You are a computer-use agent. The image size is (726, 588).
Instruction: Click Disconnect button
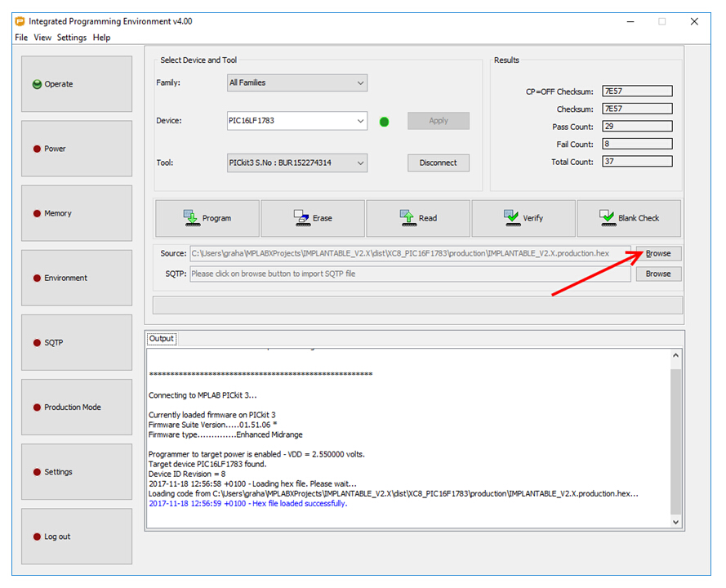(439, 163)
